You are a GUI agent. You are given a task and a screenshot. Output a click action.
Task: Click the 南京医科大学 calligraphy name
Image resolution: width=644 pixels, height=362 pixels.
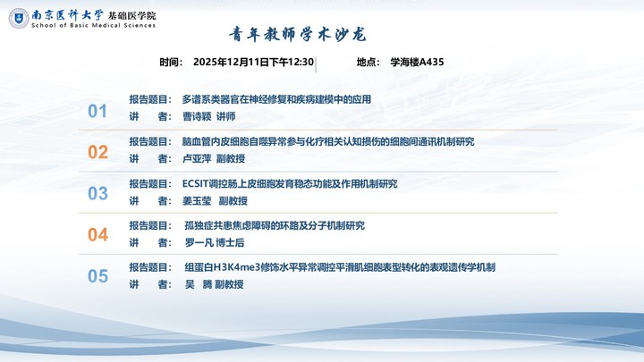67,13
